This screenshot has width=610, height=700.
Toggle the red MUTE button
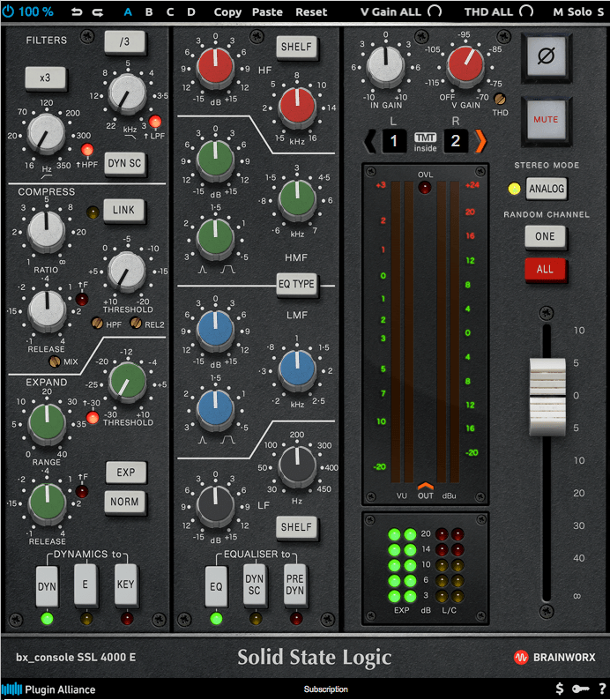(545, 119)
